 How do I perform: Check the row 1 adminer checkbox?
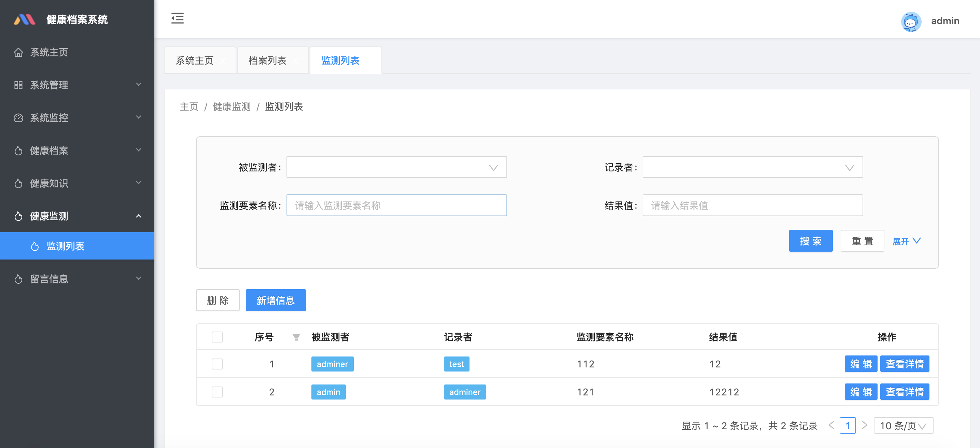(217, 364)
